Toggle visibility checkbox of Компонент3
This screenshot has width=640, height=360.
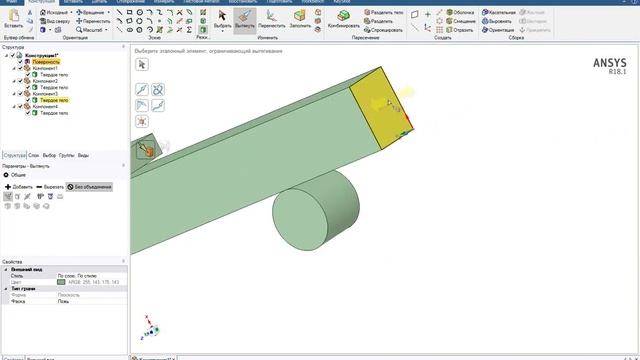click(x=20, y=93)
